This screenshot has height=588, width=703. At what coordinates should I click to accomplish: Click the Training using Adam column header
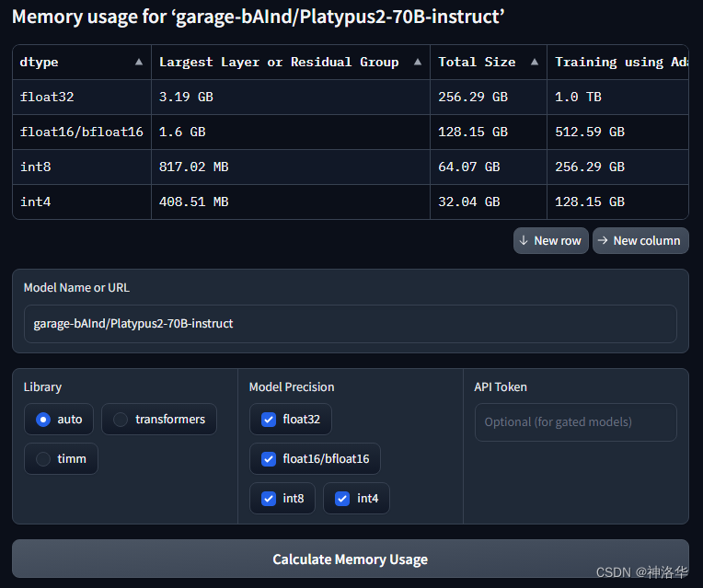[620, 63]
